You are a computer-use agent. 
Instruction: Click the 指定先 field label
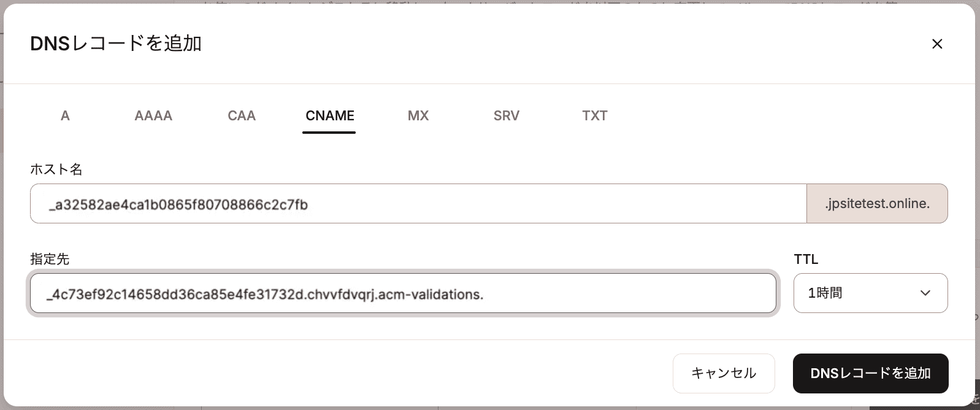(49, 259)
